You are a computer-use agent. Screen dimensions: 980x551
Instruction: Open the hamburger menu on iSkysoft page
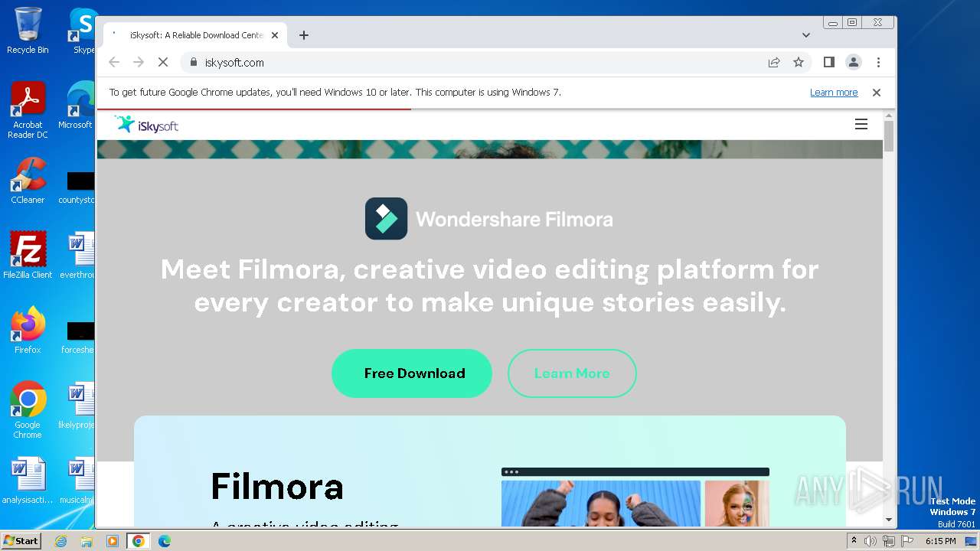pyautogui.click(x=861, y=124)
